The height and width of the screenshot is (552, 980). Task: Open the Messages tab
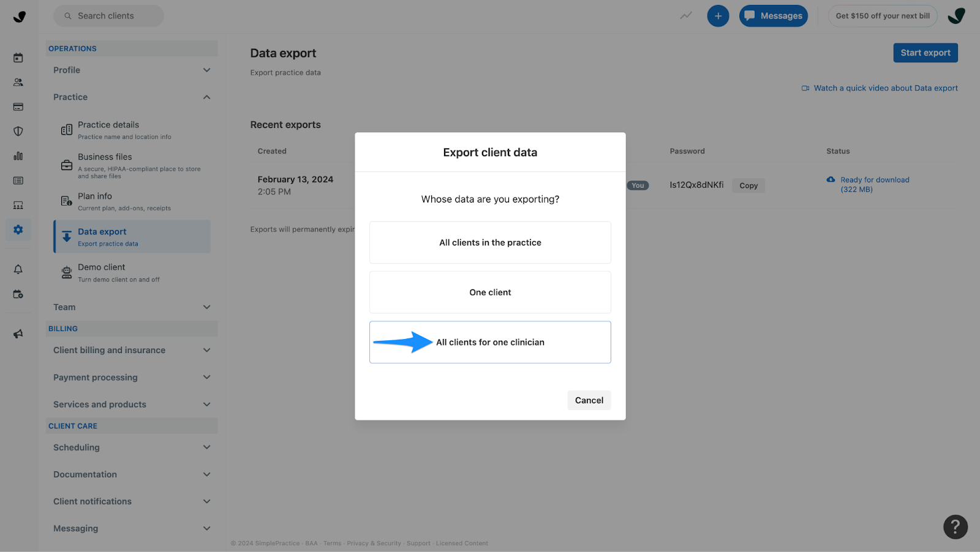click(x=773, y=15)
